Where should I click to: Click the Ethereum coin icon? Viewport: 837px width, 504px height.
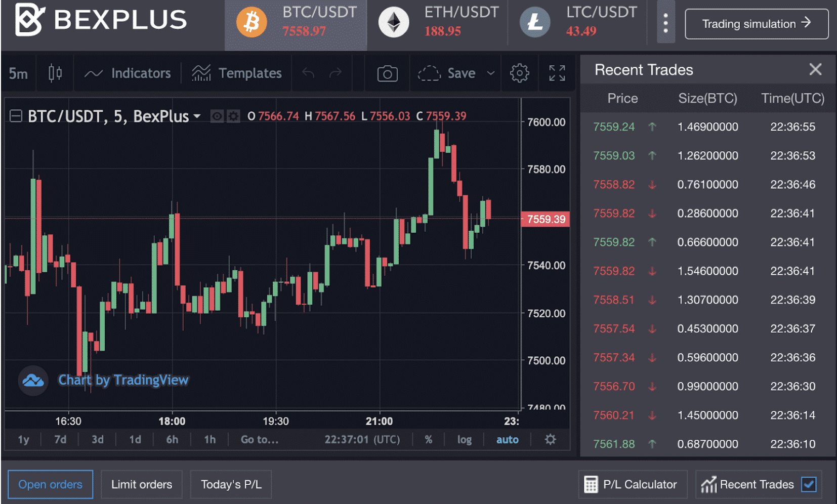[x=394, y=22]
